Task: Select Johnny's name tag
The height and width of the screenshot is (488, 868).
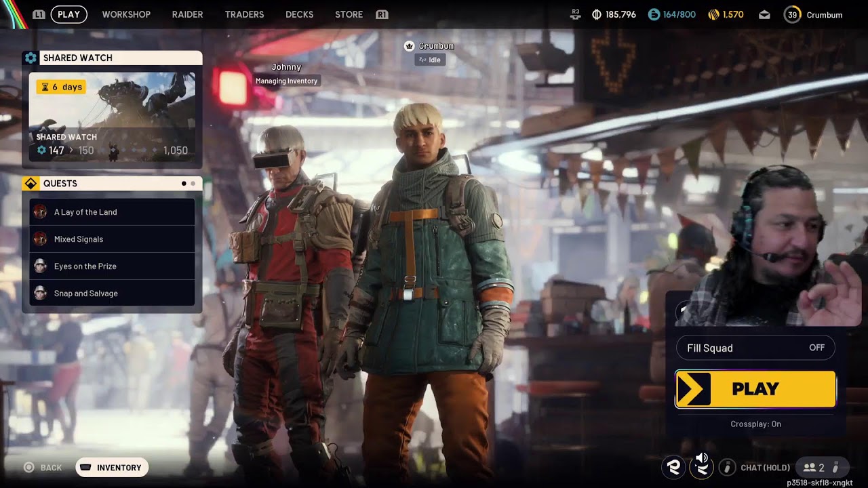Action: [x=286, y=67]
